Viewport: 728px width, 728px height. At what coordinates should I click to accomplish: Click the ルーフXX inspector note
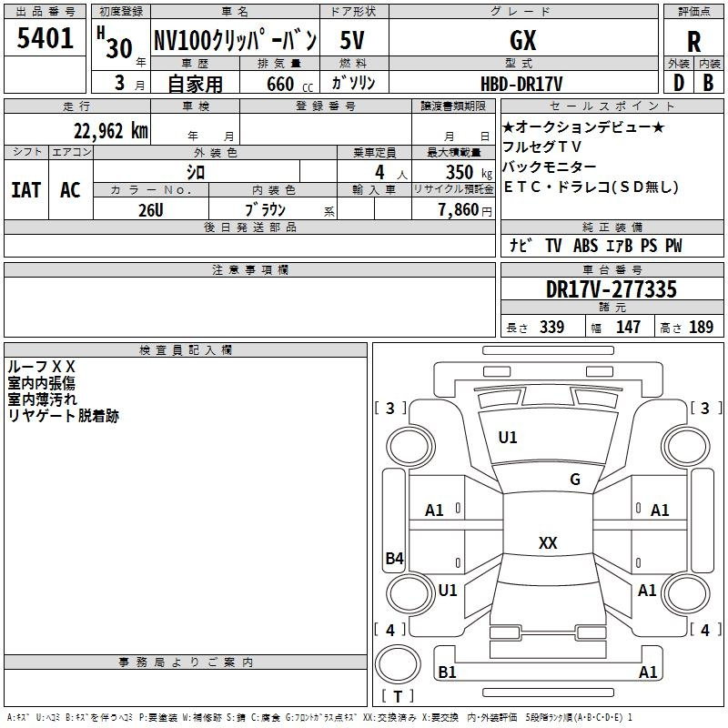[42, 367]
